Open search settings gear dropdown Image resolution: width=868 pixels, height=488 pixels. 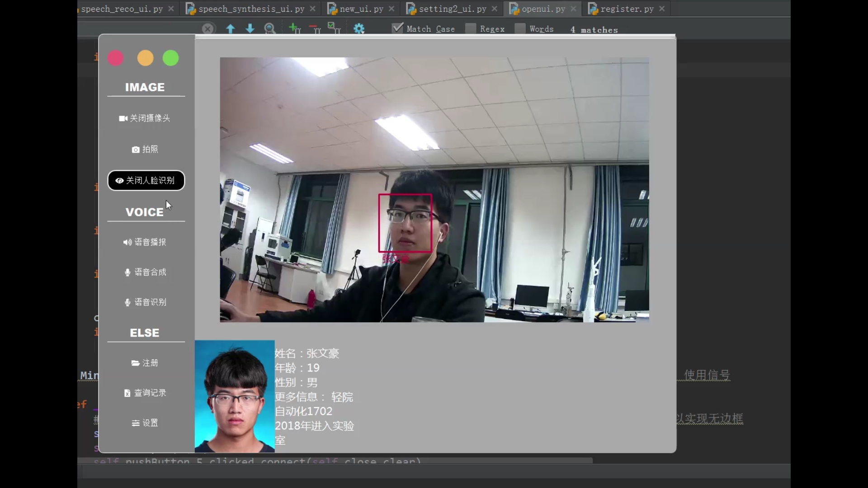coord(359,29)
